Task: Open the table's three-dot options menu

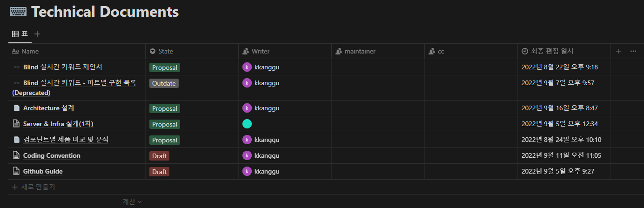Action: pyautogui.click(x=633, y=51)
